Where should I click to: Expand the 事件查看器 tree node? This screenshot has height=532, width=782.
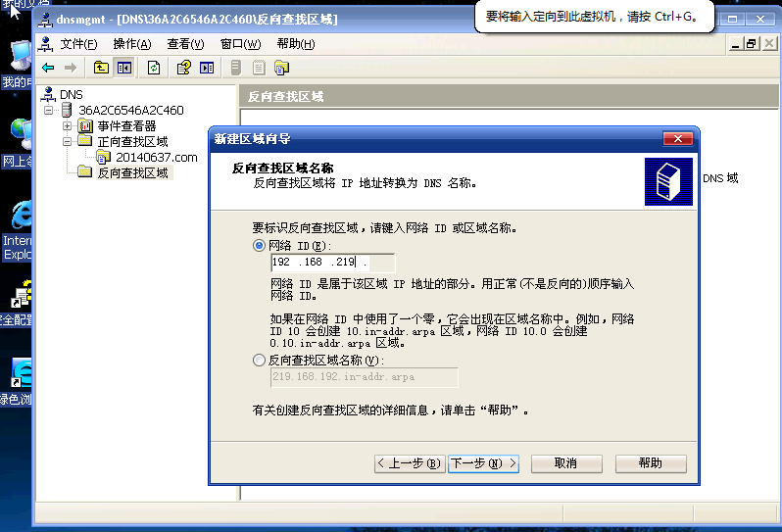[67, 126]
